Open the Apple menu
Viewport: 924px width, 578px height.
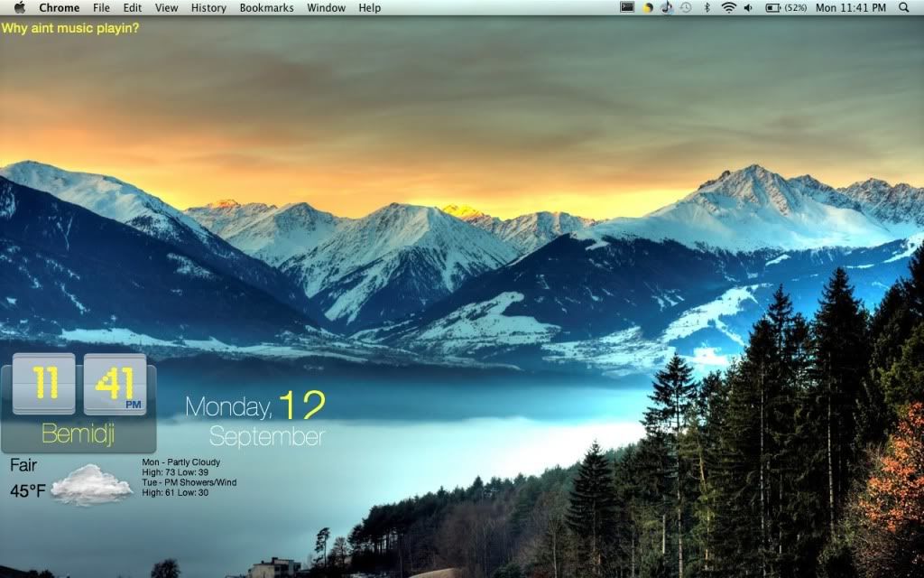pos(20,7)
